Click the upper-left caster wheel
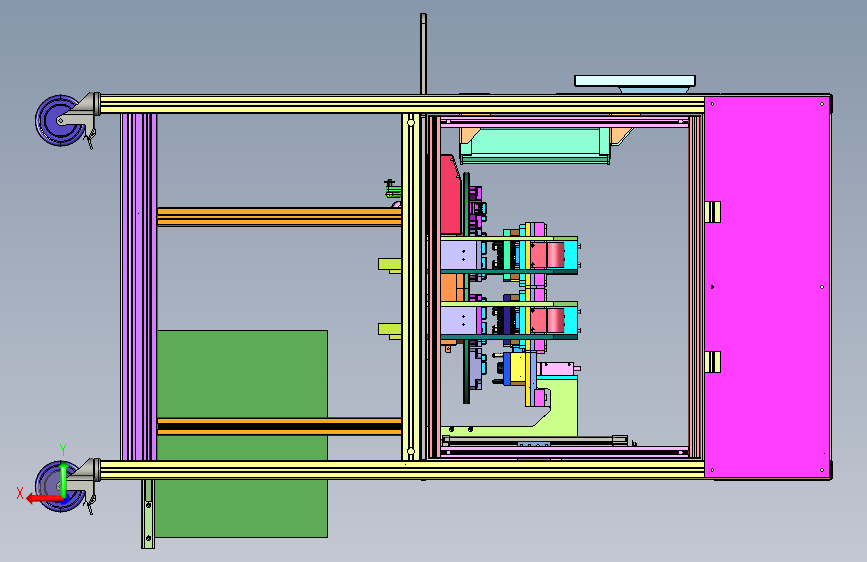Image resolution: width=867 pixels, height=562 pixels. click(x=60, y=120)
